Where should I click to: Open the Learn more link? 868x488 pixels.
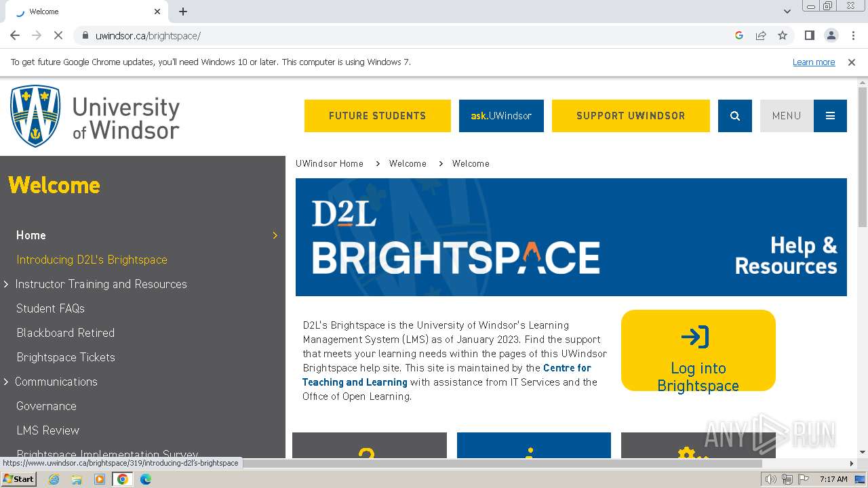click(814, 62)
